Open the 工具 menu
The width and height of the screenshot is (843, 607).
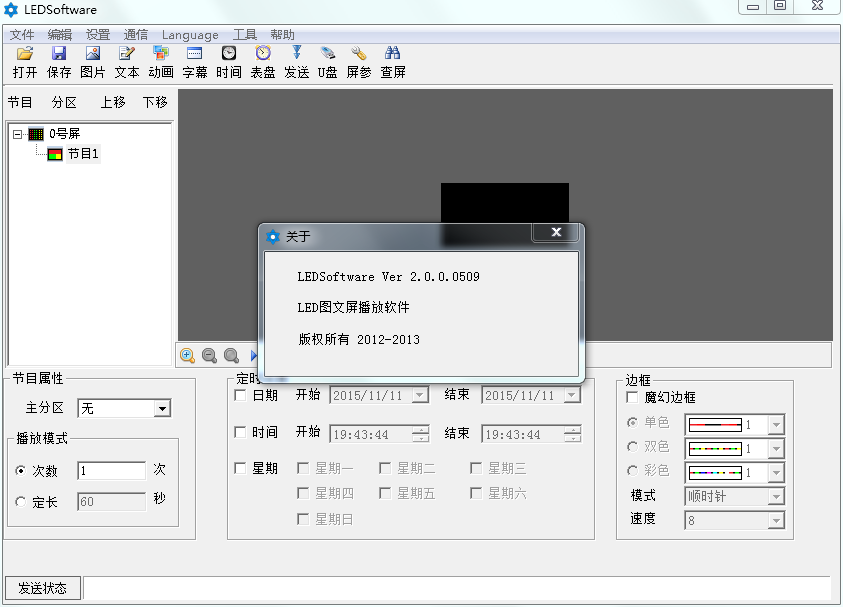245,35
